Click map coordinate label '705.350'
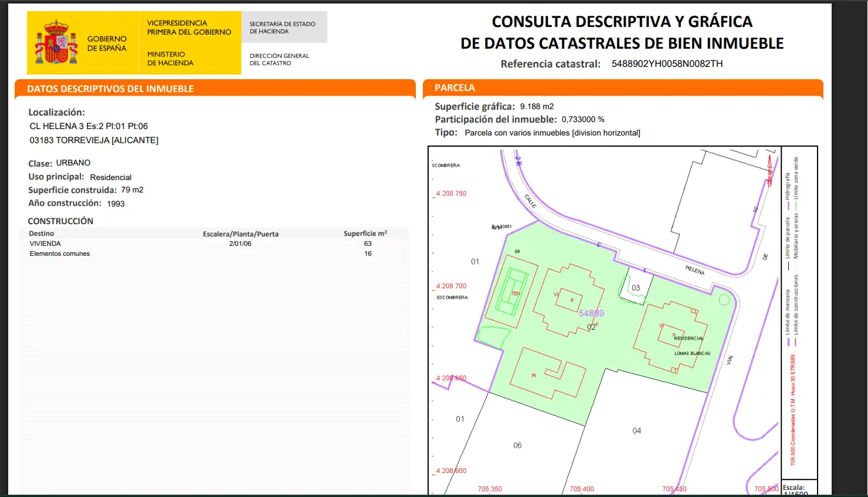The width and height of the screenshot is (868, 497). (x=490, y=489)
